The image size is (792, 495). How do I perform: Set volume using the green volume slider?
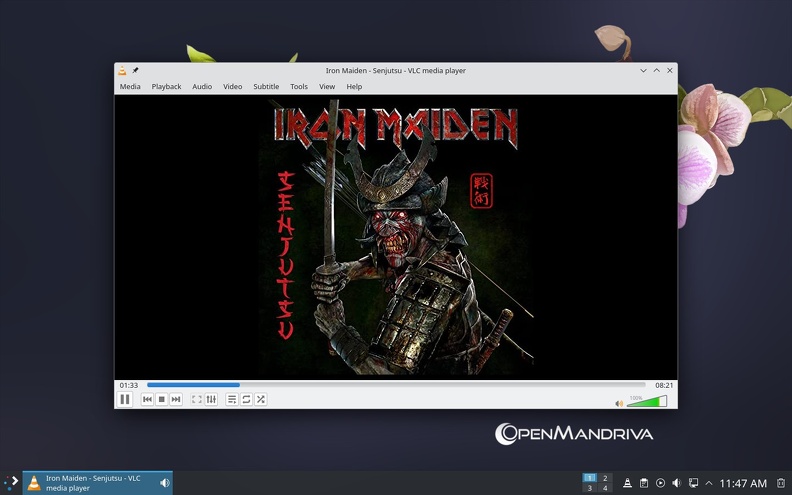point(647,401)
